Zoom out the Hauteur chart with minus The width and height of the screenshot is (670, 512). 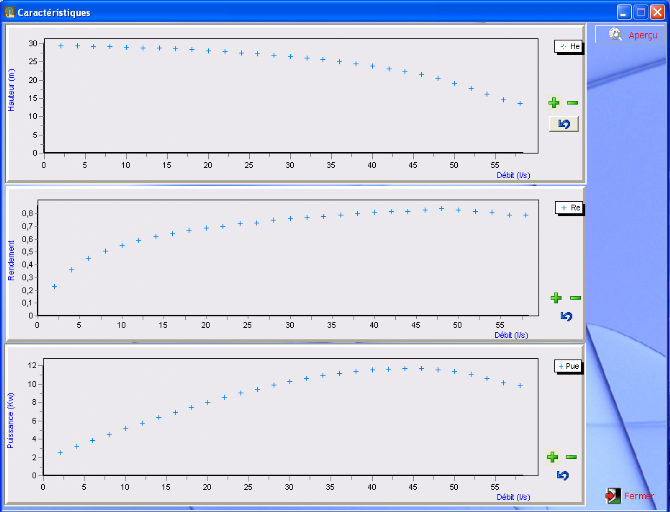point(572,103)
